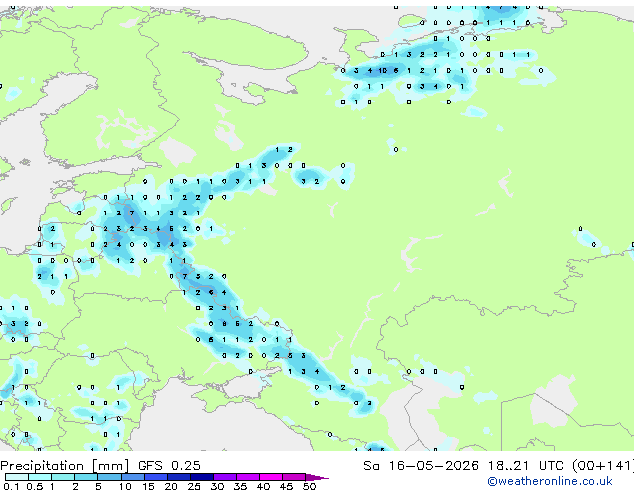The width and height of the screenshot is (634, 490).
Task: Click the 20–25 mm dark blue swatch
Action: click(178, 477)
